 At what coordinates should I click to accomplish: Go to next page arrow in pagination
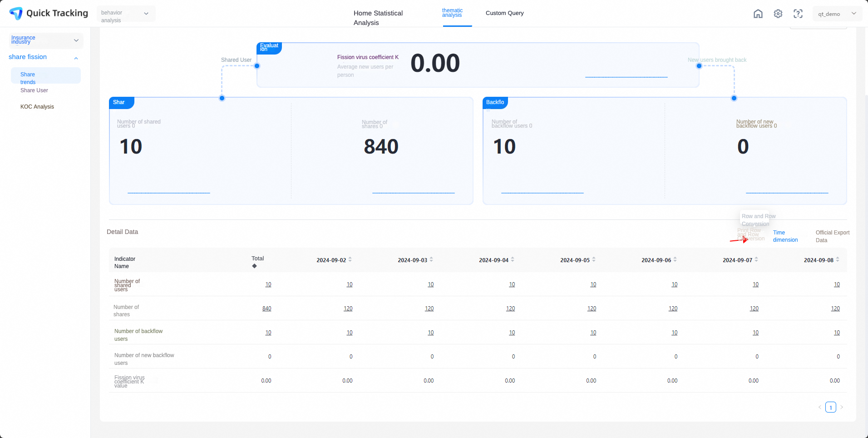(x=842, y=407)
